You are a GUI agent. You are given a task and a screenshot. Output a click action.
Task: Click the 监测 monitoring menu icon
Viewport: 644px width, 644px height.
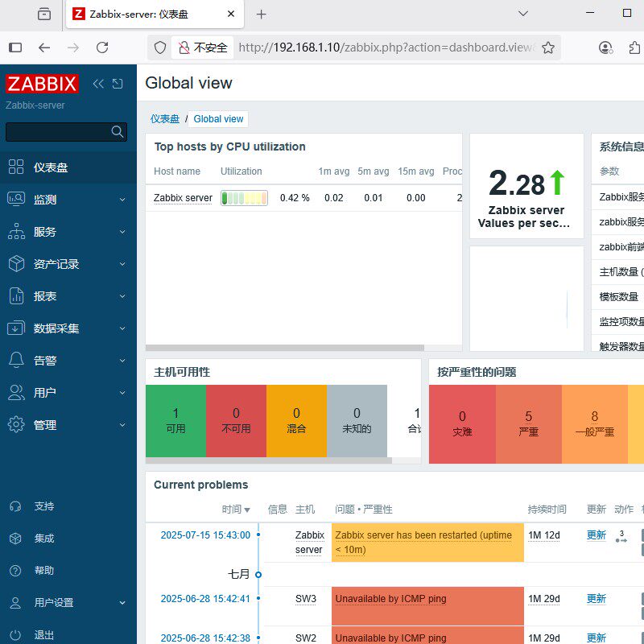16,199
